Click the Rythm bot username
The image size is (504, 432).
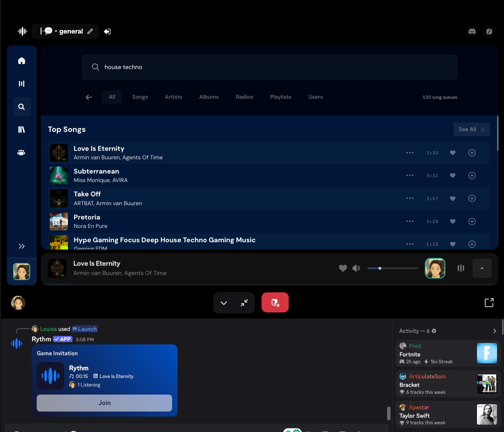pos(41,339)
